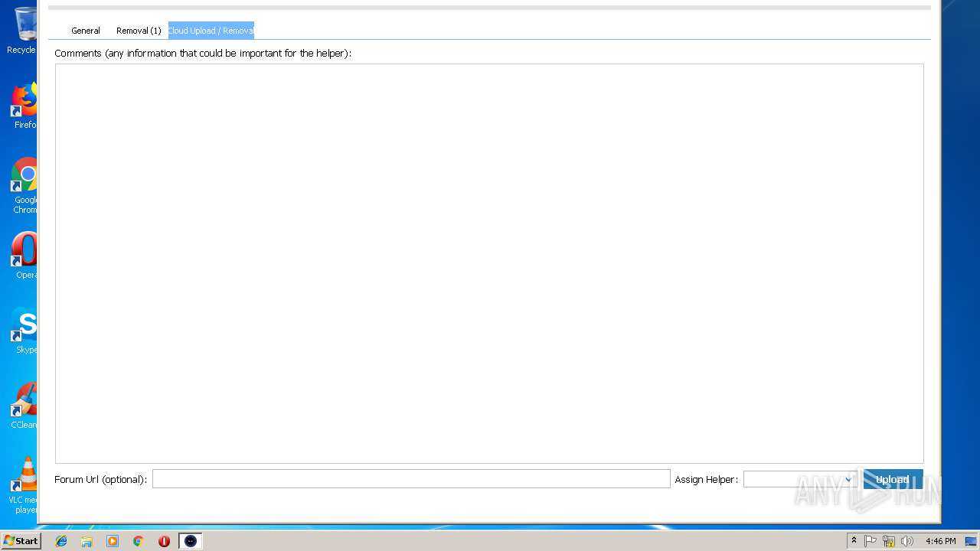Screen dimensions: 980x551
Task: Switch to the General tab
Action: [x=86, y=31]
